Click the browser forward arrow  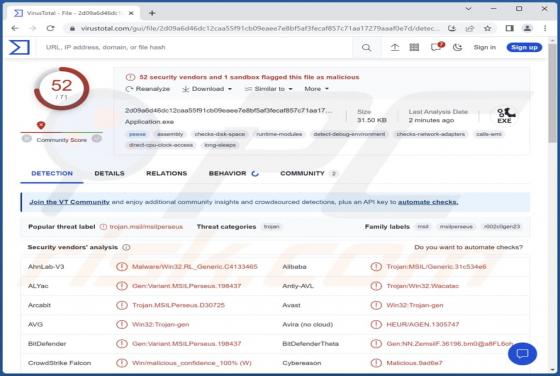tap(32, 28)
